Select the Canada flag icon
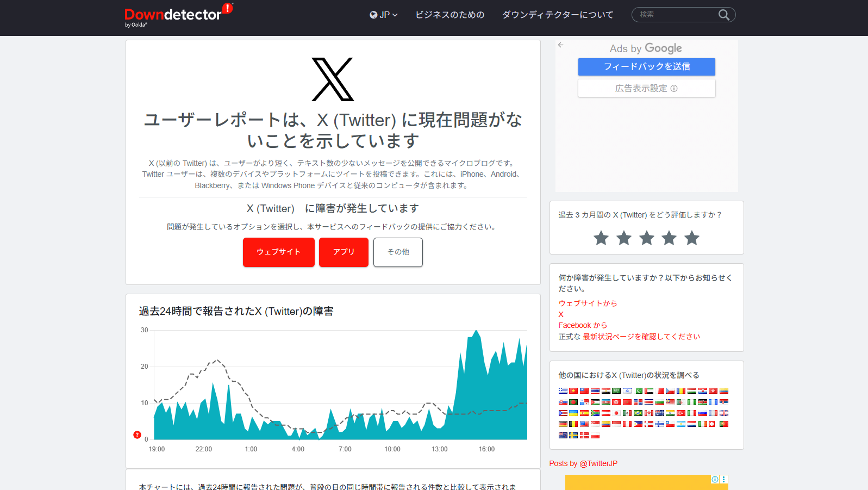Screen dimensions: 868x490 click(x=648, y=413)
